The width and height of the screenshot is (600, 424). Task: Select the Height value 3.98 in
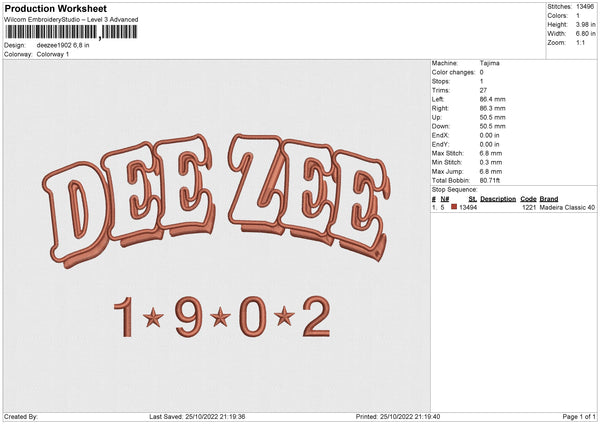[585, 24]
